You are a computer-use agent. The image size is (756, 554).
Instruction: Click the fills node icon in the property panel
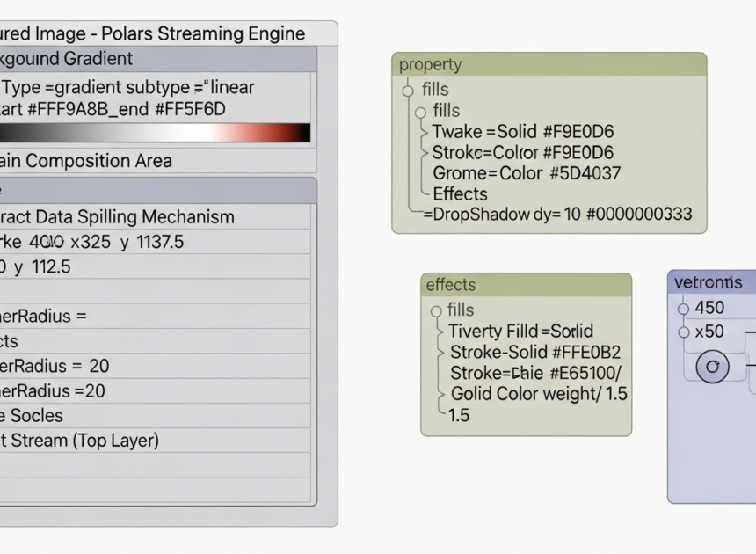coord(407,90)
